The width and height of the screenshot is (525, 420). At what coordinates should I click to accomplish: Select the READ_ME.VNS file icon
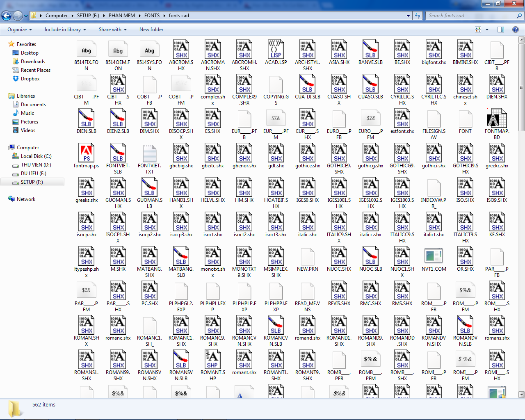pyautogui.click(x=307, y=291)
